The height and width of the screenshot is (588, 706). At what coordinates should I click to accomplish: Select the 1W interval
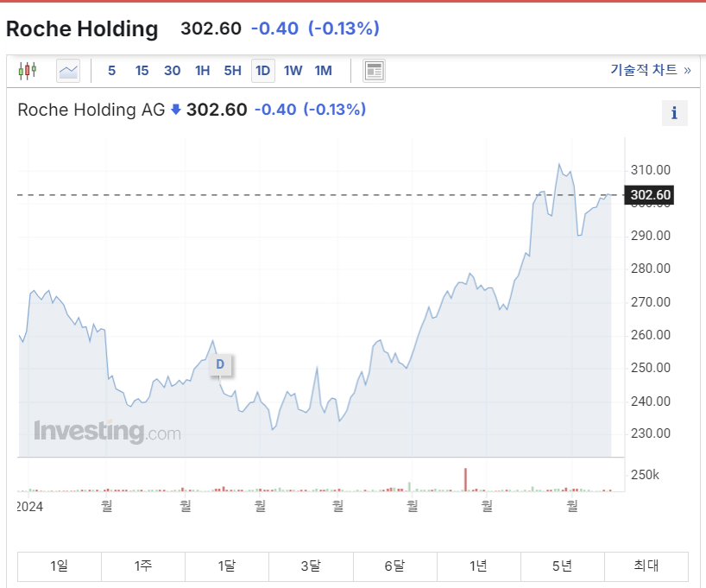(293, 71)
